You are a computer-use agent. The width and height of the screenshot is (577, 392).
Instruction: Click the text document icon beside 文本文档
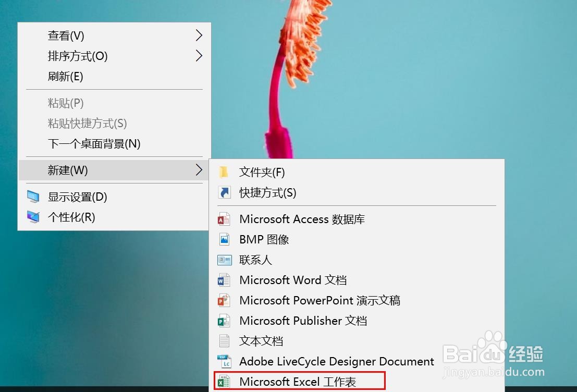[224, 341]
